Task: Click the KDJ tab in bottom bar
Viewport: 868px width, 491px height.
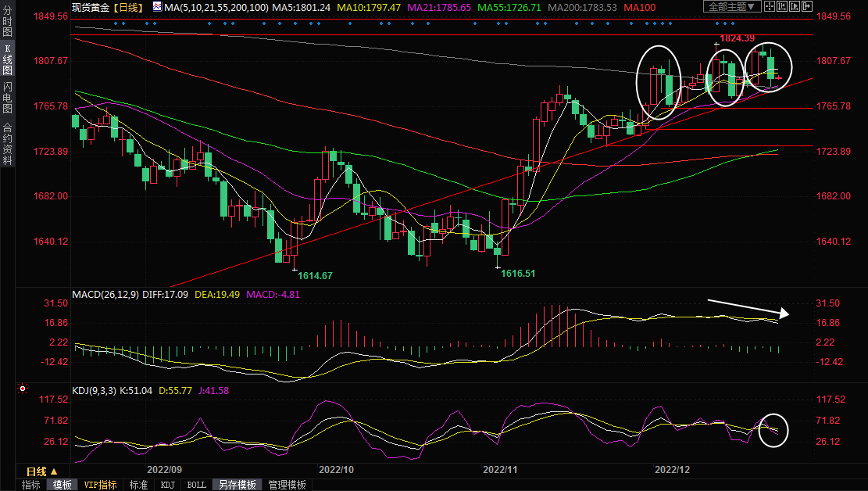Action: pyautogui.click(x=167, y=485)
